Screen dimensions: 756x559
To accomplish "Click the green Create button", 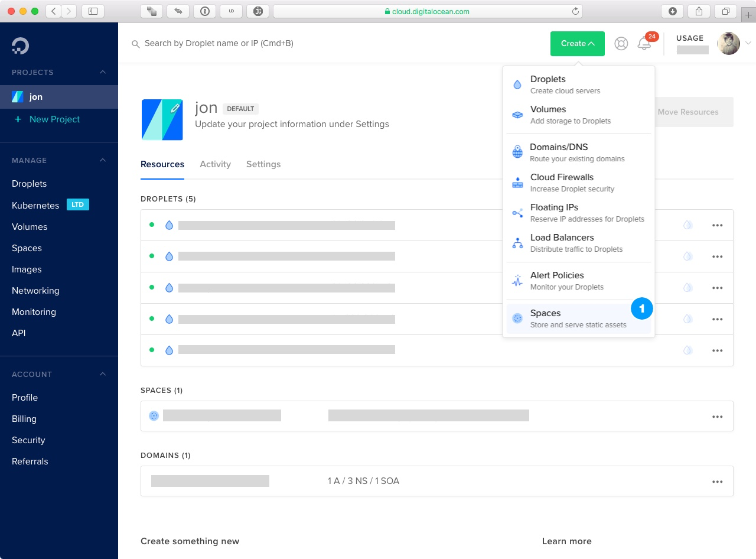I will (x=577, y=44).
